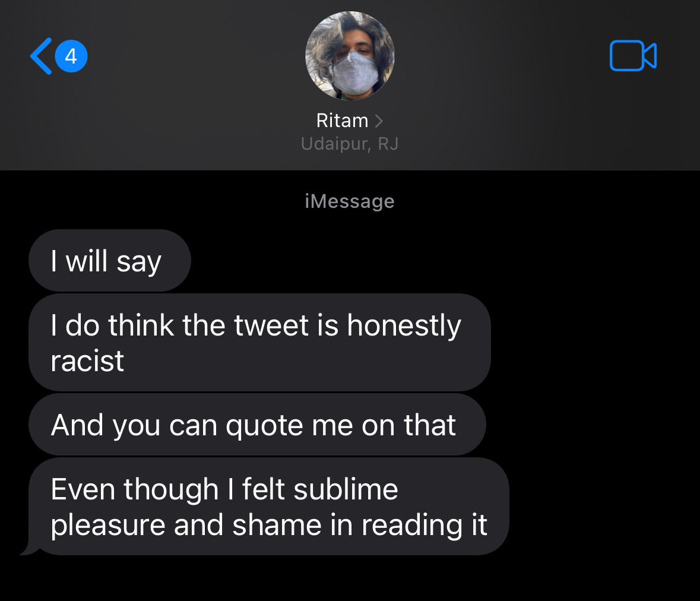Tap the word "honestly" in the second message

(404, 327)
